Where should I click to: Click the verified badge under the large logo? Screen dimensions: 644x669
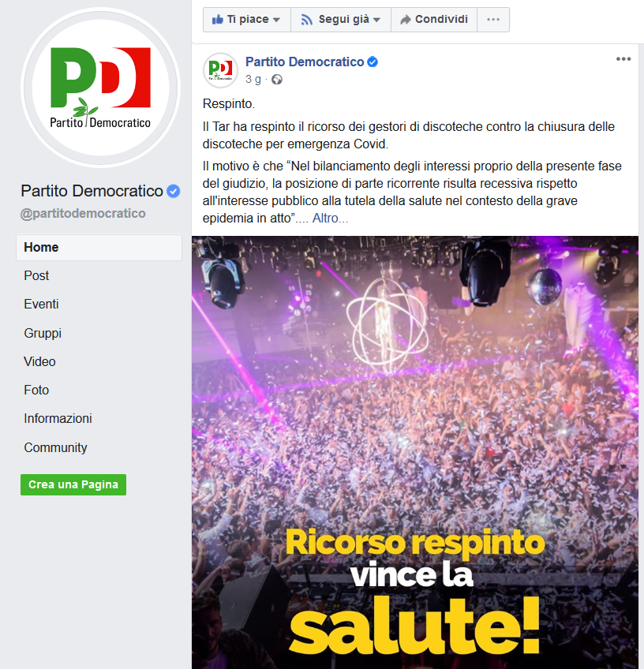coord(173,191)
